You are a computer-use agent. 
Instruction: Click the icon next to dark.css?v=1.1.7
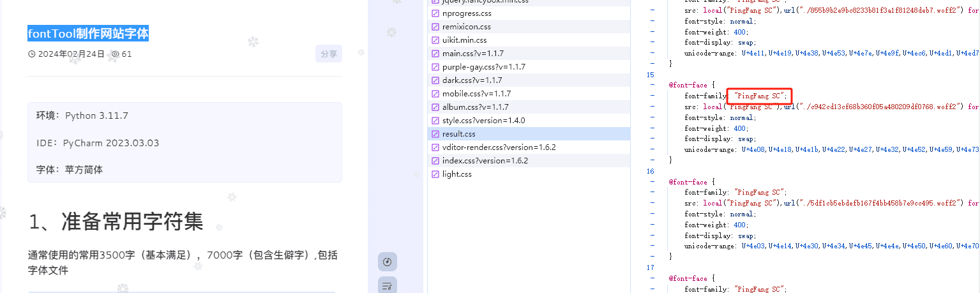435,80
